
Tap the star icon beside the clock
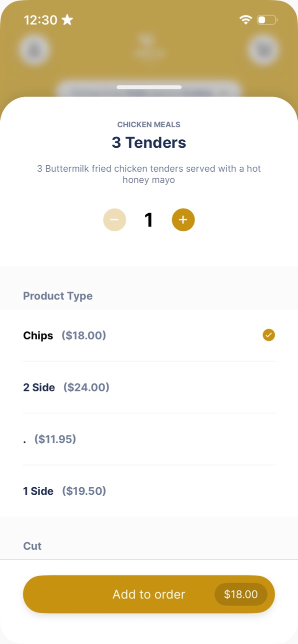pos(67,20)
